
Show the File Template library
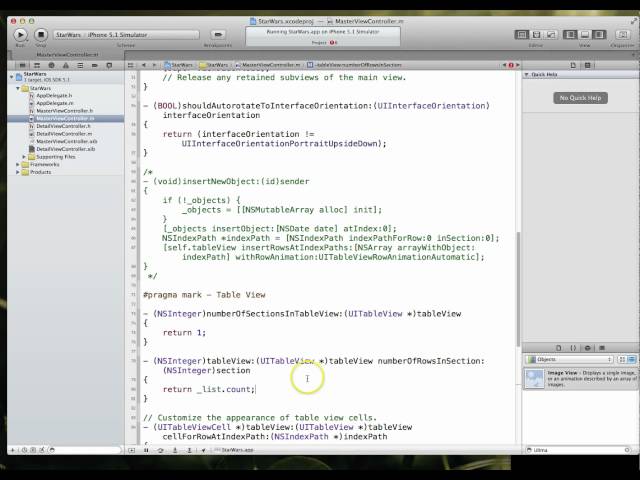pyautogui.click(x=559, y=348)
